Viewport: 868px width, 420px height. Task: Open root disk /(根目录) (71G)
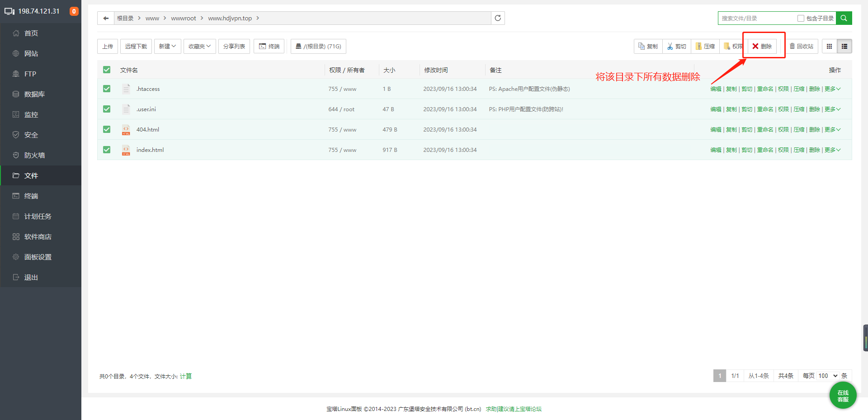point(318,46)
